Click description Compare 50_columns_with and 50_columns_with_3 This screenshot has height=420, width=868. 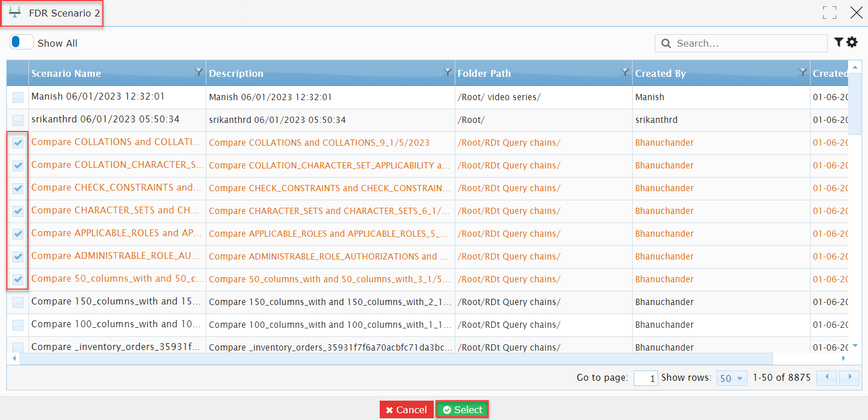pyautogui.click(x=330, y=279)
